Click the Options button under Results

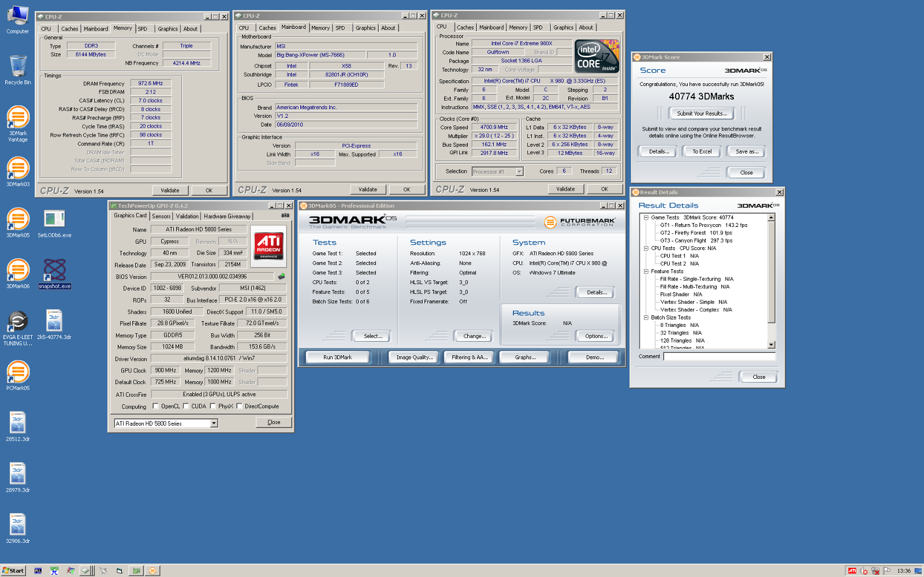coord(596,336)
